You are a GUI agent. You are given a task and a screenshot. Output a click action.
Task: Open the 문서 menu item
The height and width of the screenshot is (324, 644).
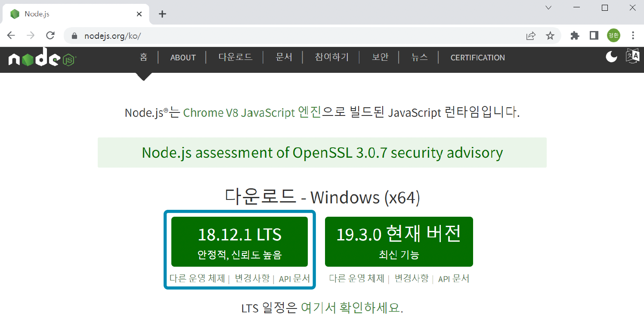tap(284, 57)
